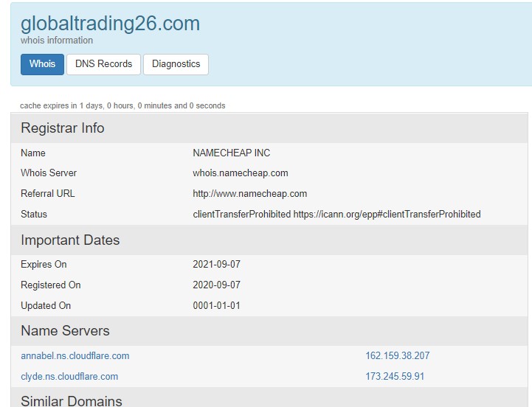Click the 'whois information' subtitle

coord(57,41)
